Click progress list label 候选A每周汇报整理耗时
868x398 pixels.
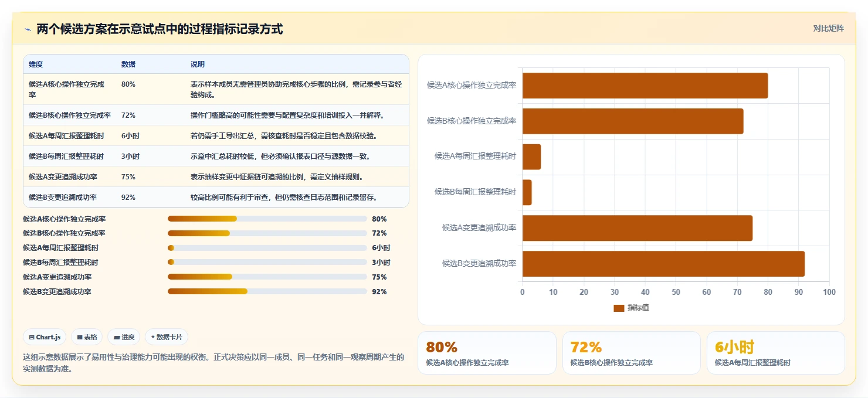[60, 248]
